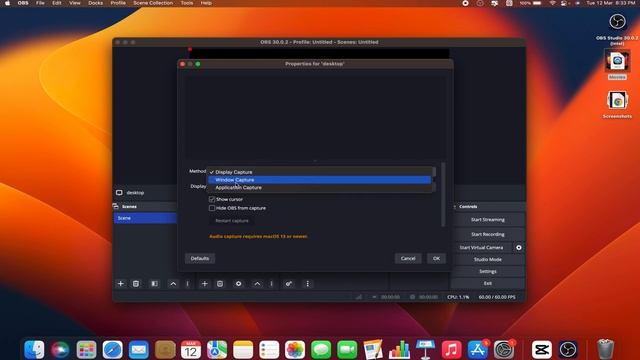This screenshot has height=360, width=640.
Task: Confirm with the OK button
Action: 436,258
